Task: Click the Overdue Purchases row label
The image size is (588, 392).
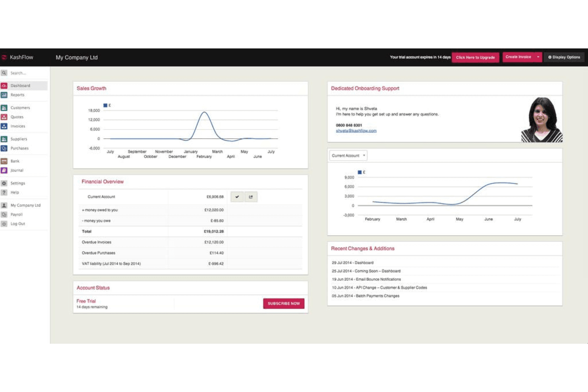Action: (x=99, y=253)
